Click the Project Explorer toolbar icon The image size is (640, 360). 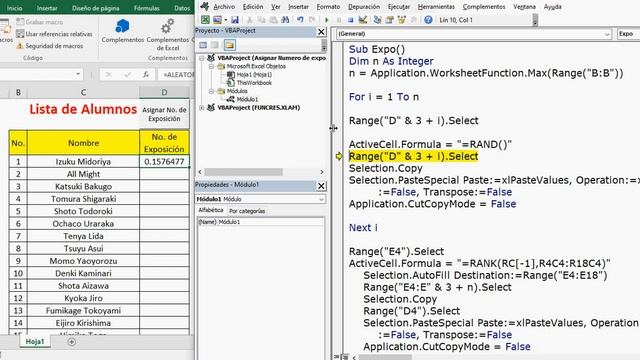(x=377, y=20)
